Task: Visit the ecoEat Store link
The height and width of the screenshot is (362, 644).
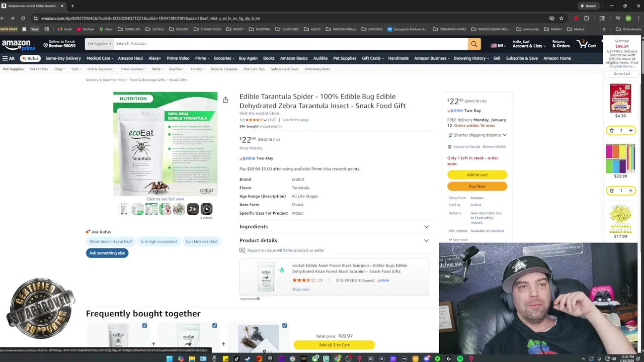Action: point(259,114)
